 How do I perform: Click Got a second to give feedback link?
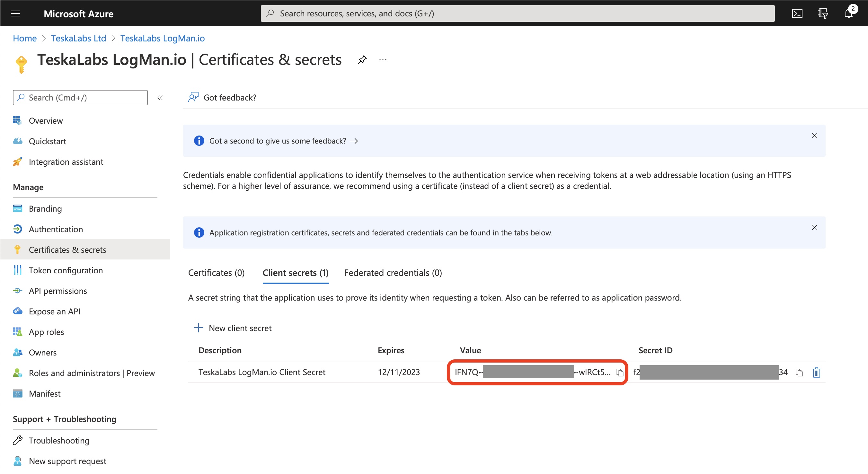click(x=283, y=141)
